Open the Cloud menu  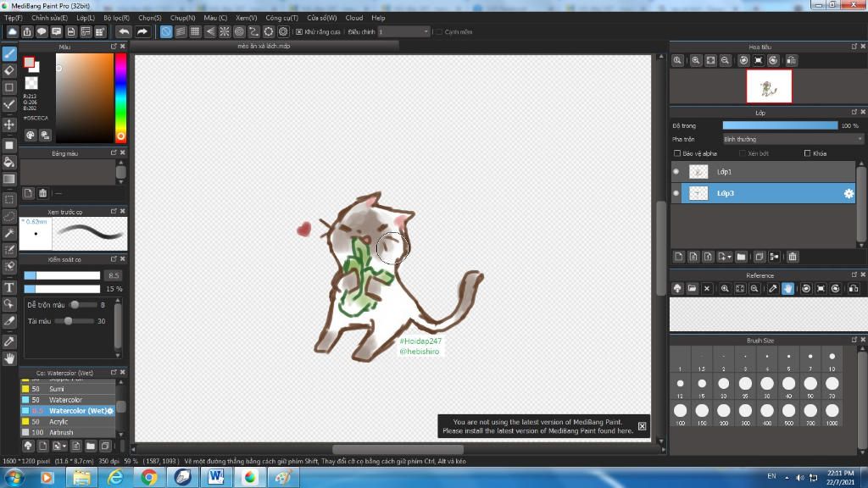click(354, 18)
